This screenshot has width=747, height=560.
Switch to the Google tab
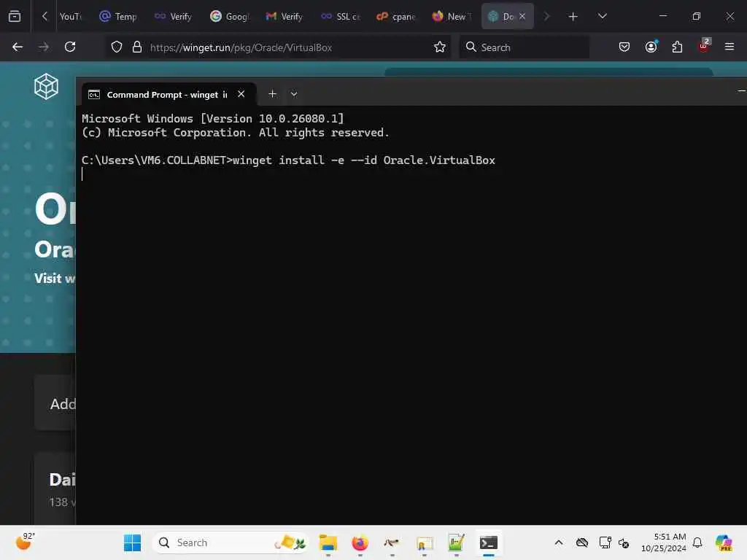click(229, 16)
